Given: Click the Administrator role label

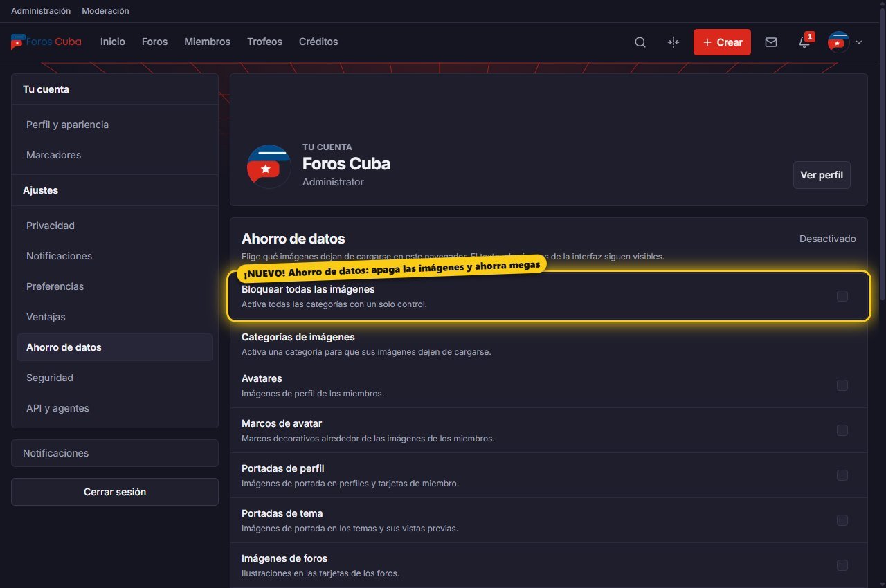Looking at the screenshot, I should click(x=333, y=182).
